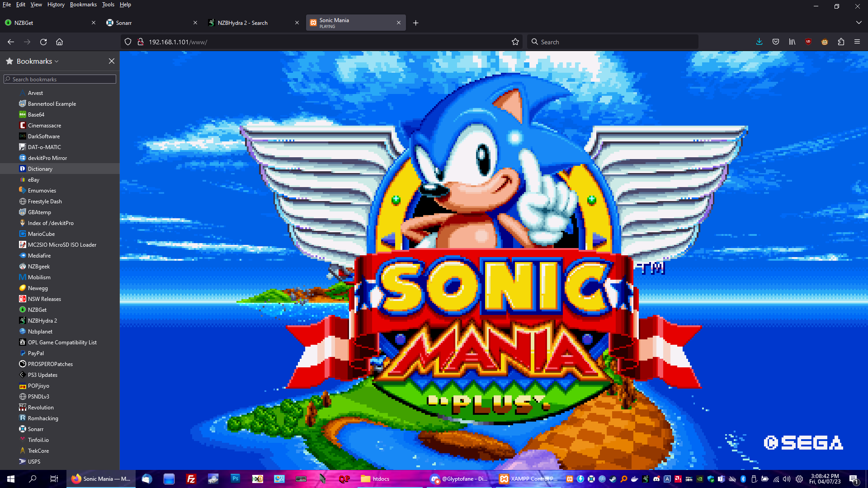This screenshot has height=488, width=868.
Task: Open Docker from the system tray
Action: pyautogui.click(x=635, y=479)
